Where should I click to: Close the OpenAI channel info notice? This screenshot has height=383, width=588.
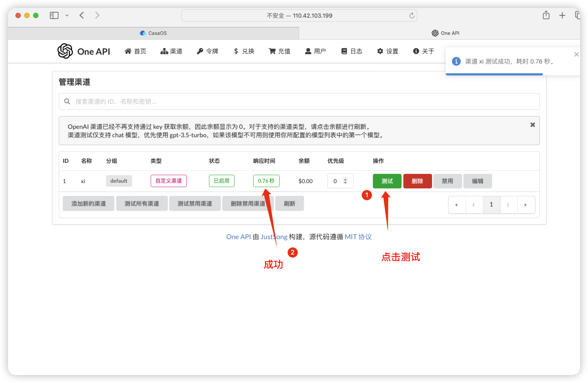click(533, 125)
